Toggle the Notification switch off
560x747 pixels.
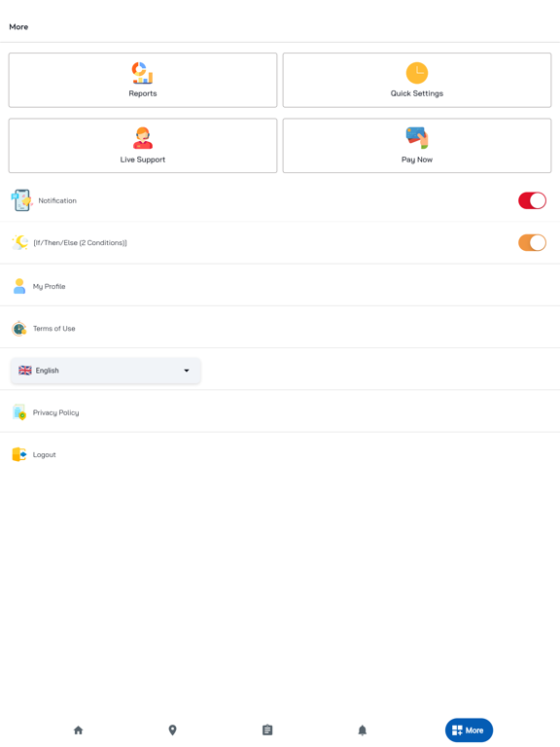click(x=532, y=200)
